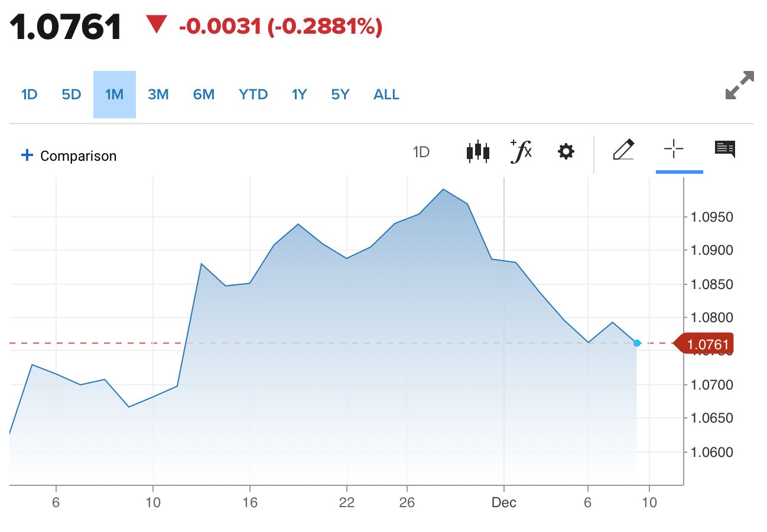The width and height of the screenshot is (767, 532).
Task: Toggle the crosshair tool
Action: [674, 150]
